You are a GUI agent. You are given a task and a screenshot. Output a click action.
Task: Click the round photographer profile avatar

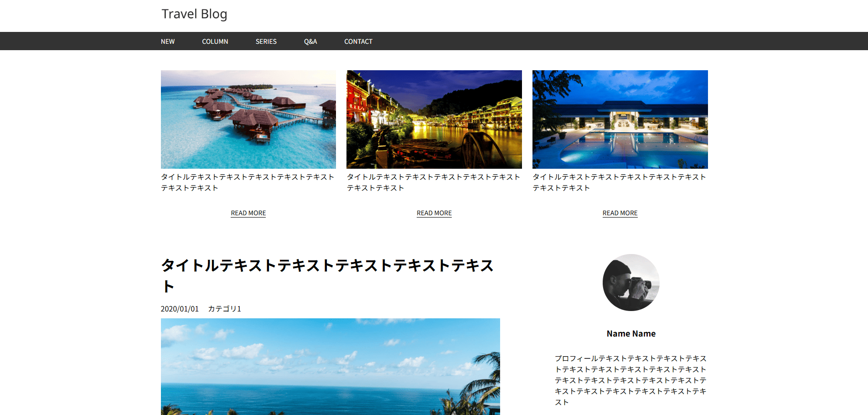click(x=631, y=282)
